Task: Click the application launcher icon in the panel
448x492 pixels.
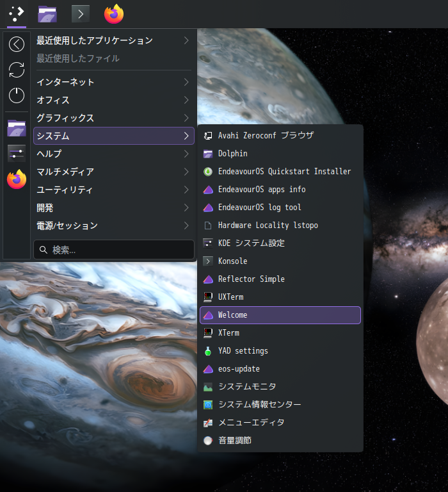Action: click(x=16, y=14)
